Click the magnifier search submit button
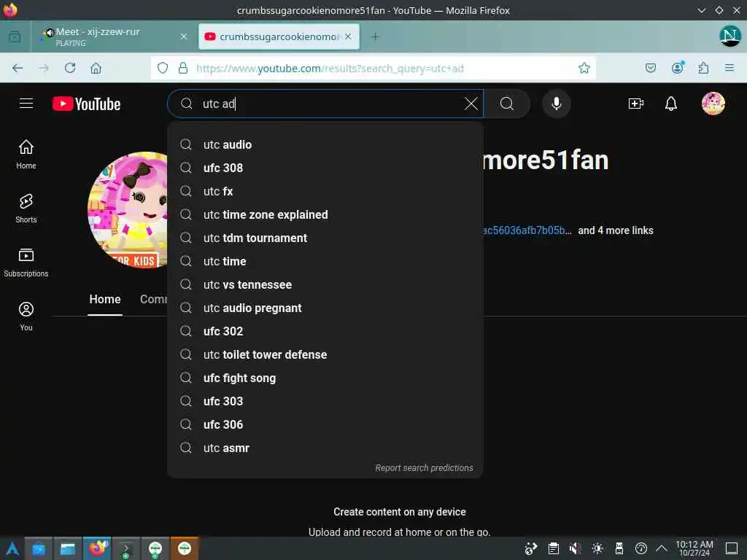Image resolution: width=747 pixels, height=560 pixels. [507, 104]
